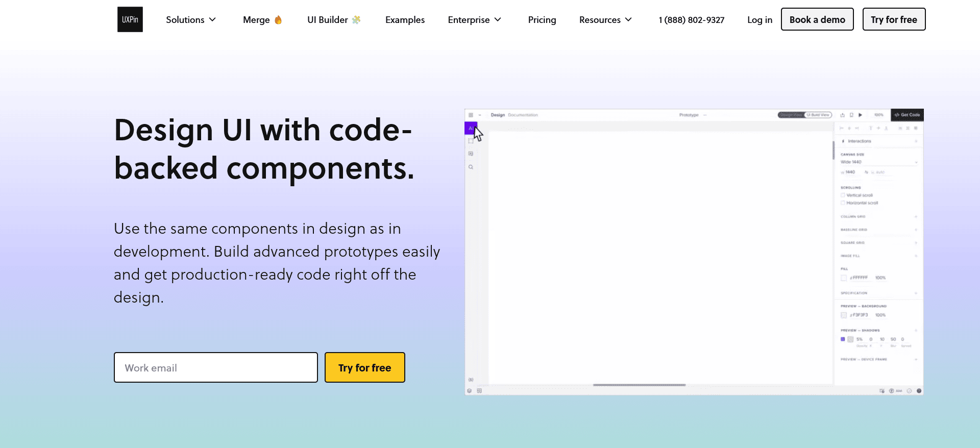Viewport: 980px width, 448px height.
Task: Click the 1 (888) 802-9327 phone link
Action: pyautogui.click(x=691, y=20)
